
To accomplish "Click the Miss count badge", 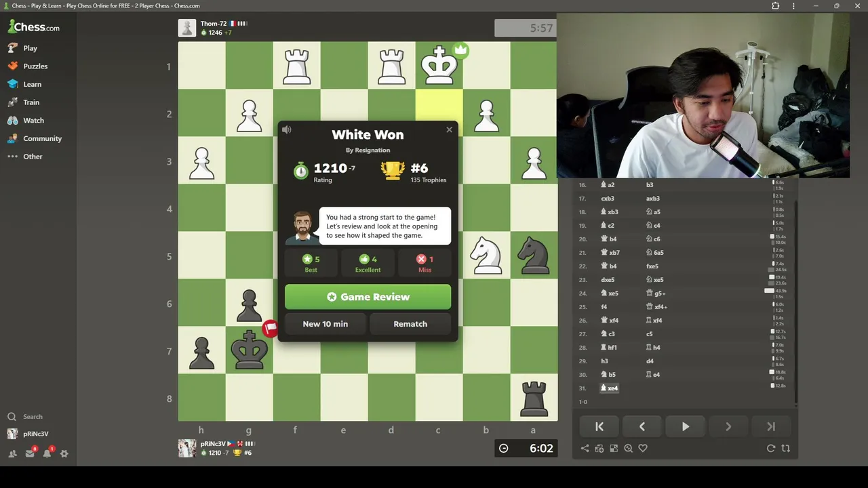I will tap(425, 263).
